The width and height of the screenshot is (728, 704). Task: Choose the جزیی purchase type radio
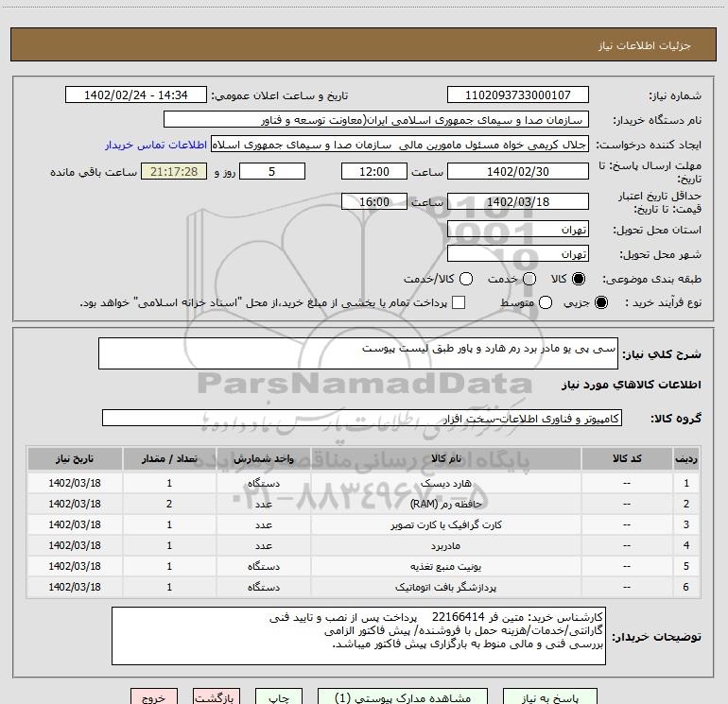click(601, 302)
